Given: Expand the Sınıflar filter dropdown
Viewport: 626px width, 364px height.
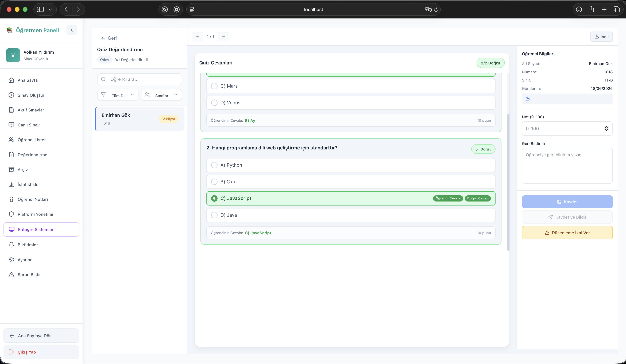Looking at the screenshot, I should point(161,95).
